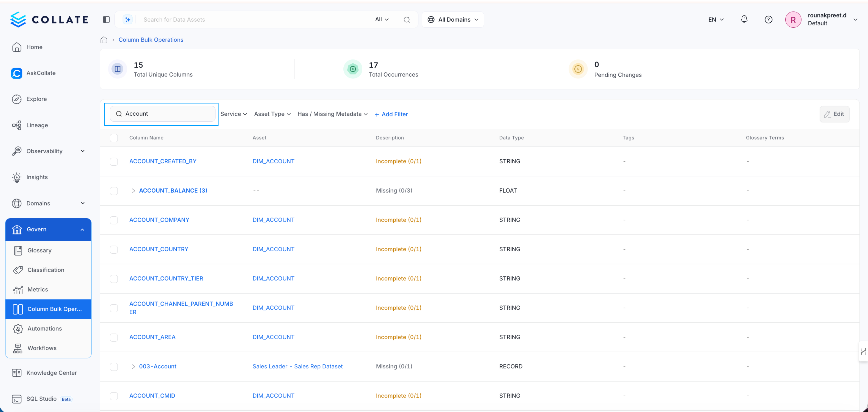Select the Insights icon
This screenshot has width=868, height=412.
point(17,177)
